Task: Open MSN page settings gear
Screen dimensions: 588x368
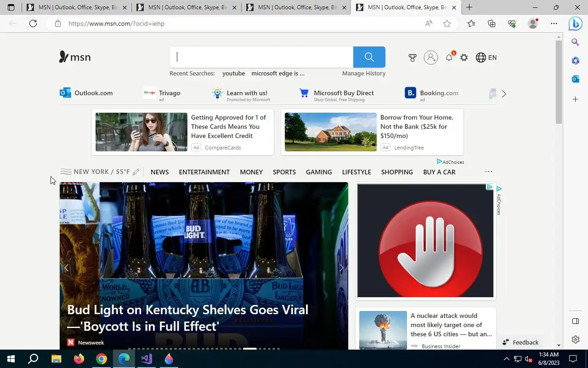Action: point(464,57)
